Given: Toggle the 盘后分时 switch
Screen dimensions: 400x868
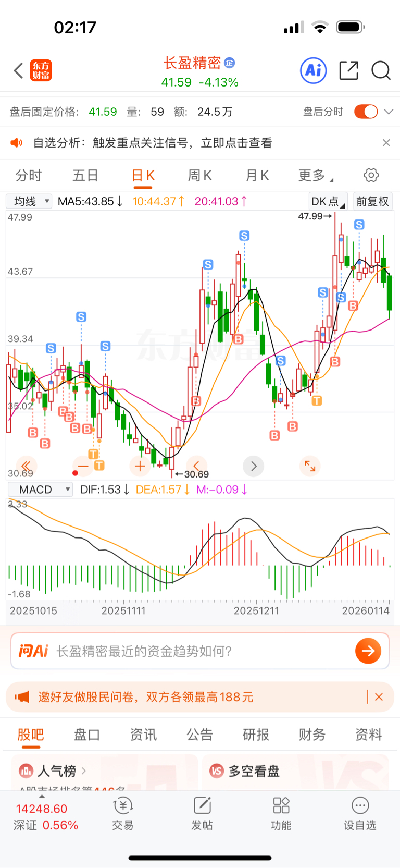Looking at the screenshot, I should 366,112.
